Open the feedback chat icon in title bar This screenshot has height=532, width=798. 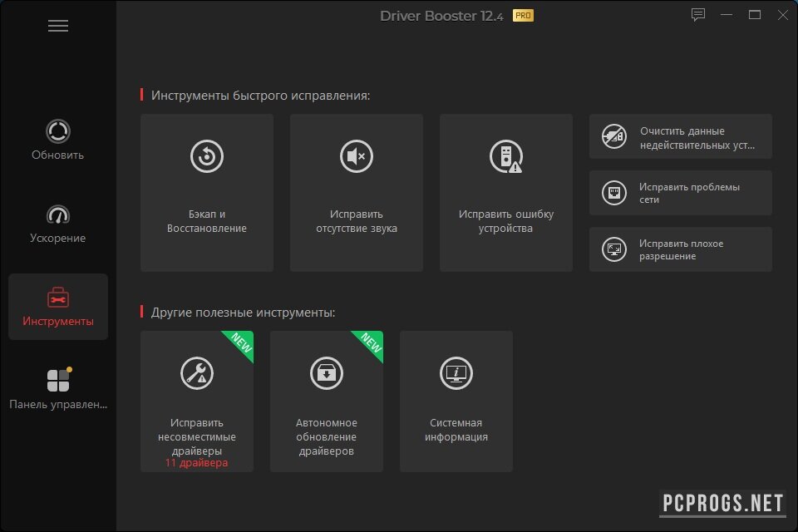tap(698, 15)
